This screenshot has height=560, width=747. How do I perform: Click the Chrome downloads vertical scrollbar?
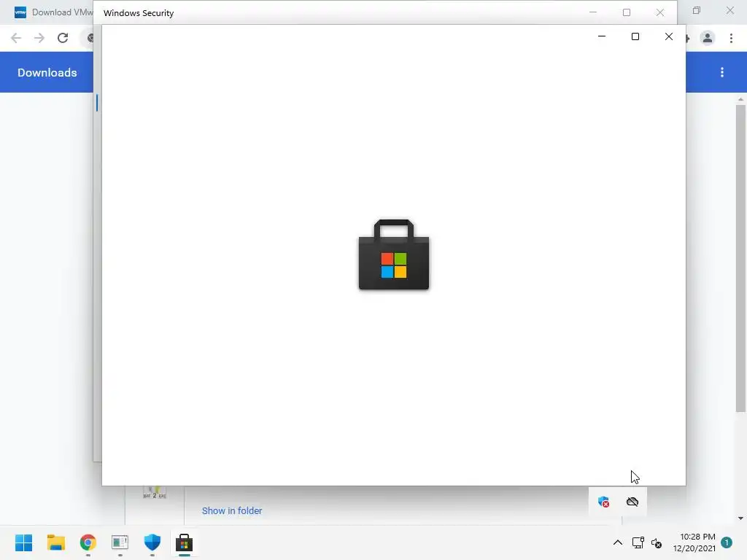click(740, 259)
